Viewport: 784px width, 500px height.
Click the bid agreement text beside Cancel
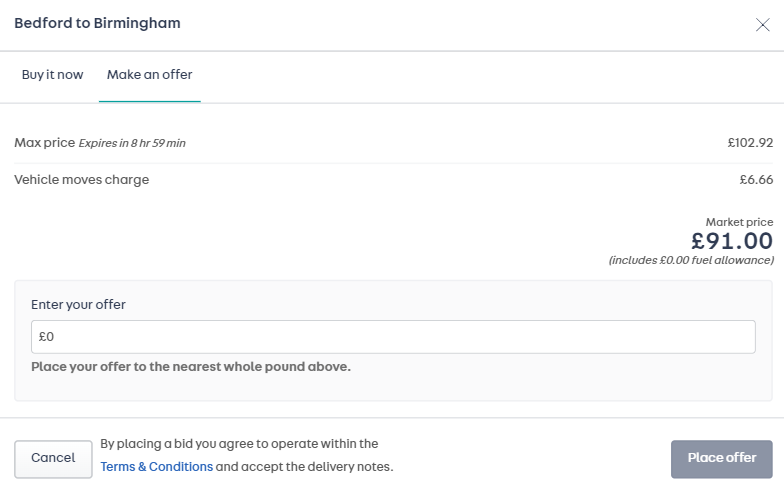pos(239,444)
